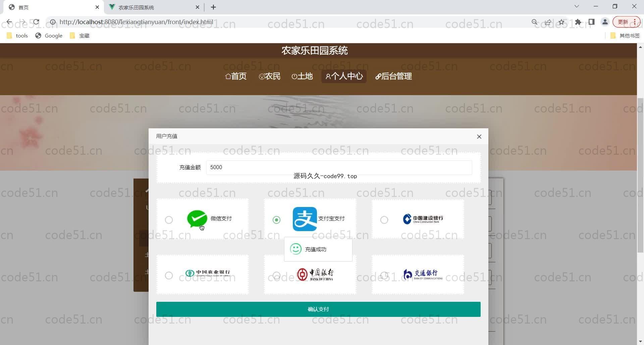Click the scrollbar down arrow
Viewport: 644px width, 345px height.
tap(640, 342)
